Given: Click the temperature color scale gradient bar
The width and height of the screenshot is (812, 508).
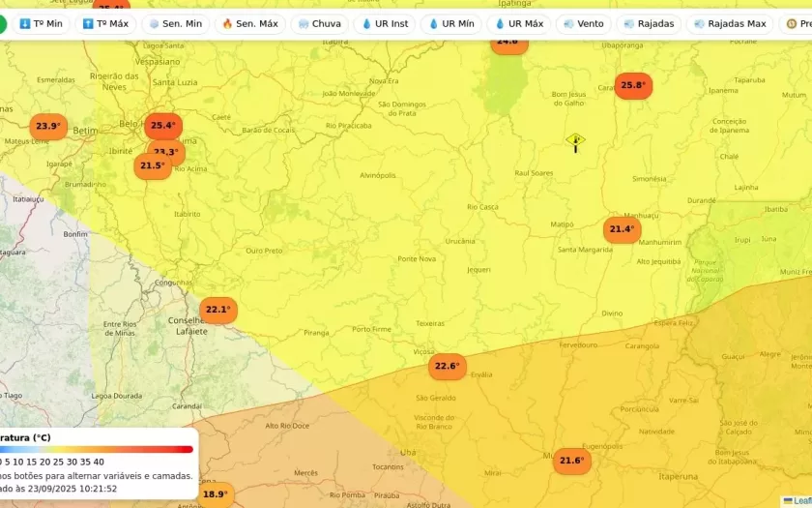Looking at the screenshot, I should (97, 449).
